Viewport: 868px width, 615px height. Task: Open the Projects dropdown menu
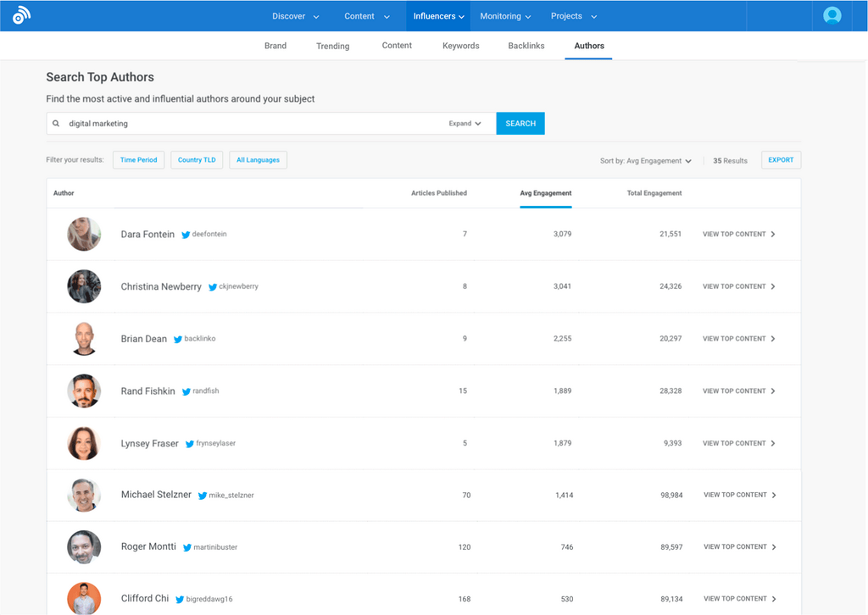coord(574,16)
